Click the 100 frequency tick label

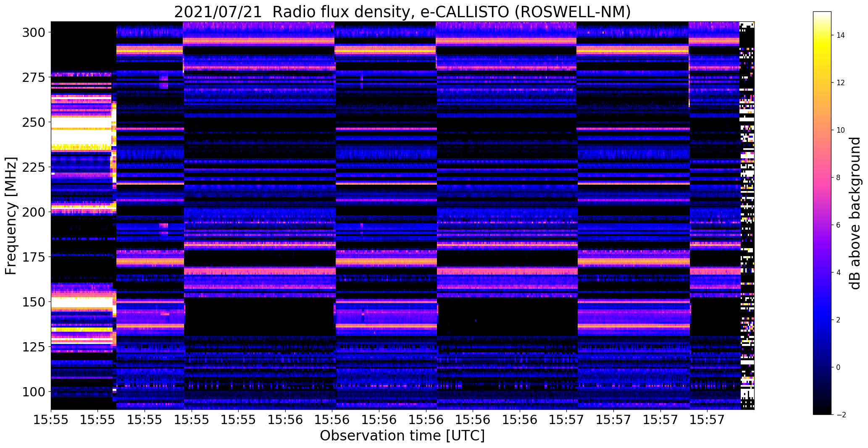point(34,392)
